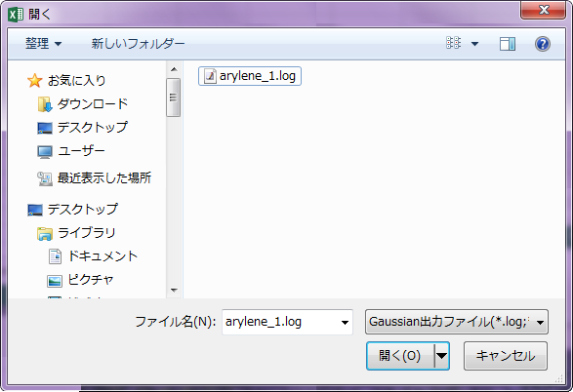Click the Excel icon in title bar
Viewport: 573px width, 392px height.
pyautogui.click(x=16, y=15)
